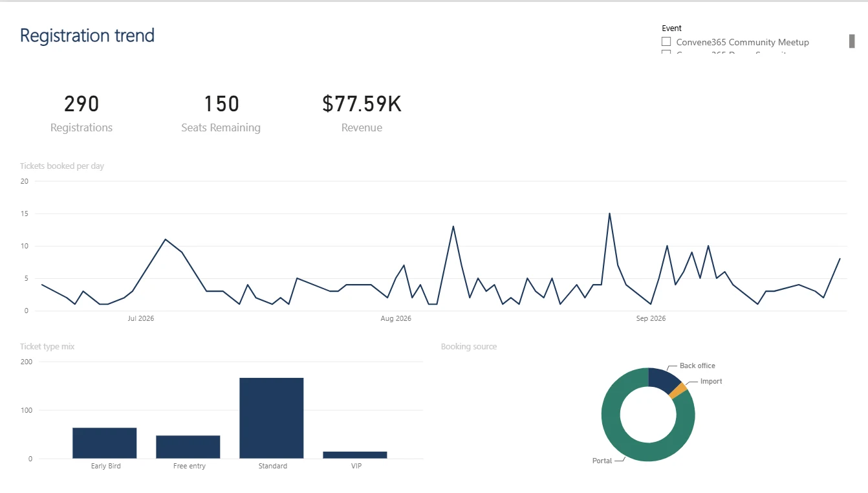This screenshot has height=493, width=868.
Task: Check the Convene365 Community Meetup checkbox
Action: [x=666, y=41]
